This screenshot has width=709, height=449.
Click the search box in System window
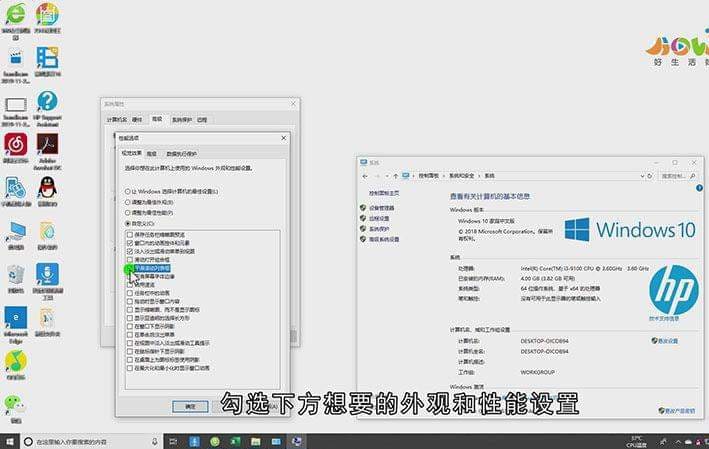677,176
